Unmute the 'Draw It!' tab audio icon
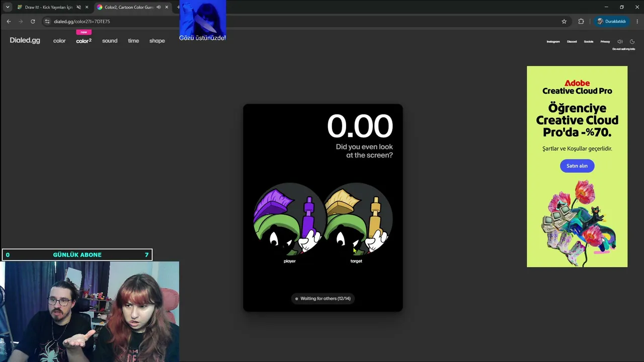 pyautogui.click(x=78, y=7)
